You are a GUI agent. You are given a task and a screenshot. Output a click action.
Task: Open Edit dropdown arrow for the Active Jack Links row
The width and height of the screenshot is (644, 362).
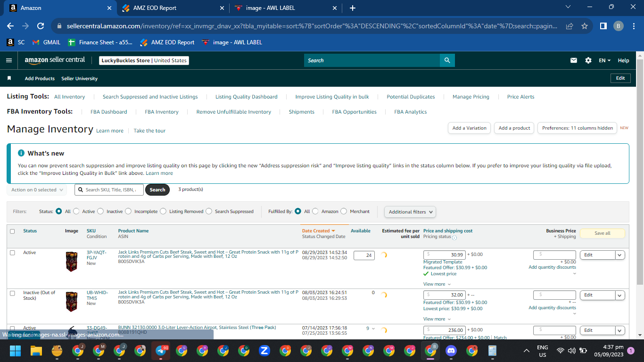point(620,255)
